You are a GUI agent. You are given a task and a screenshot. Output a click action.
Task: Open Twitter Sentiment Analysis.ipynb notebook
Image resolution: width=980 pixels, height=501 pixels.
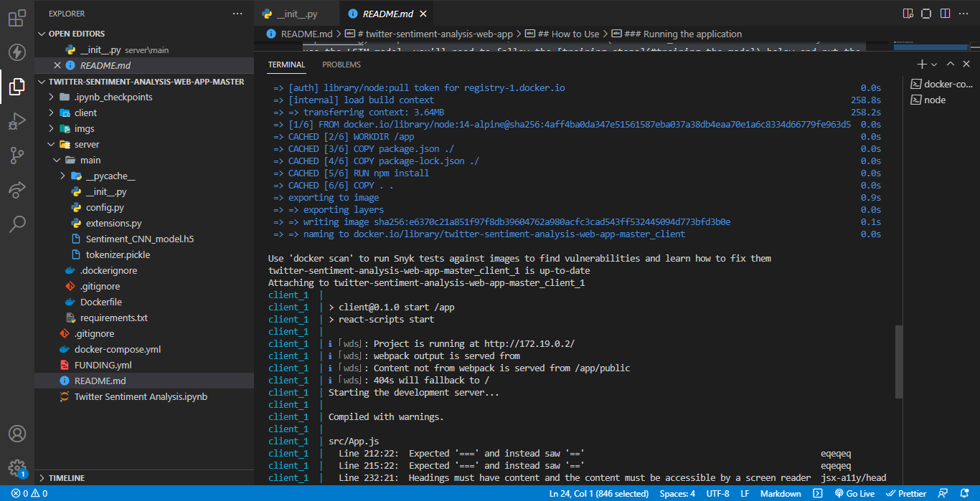click(143, 396)
